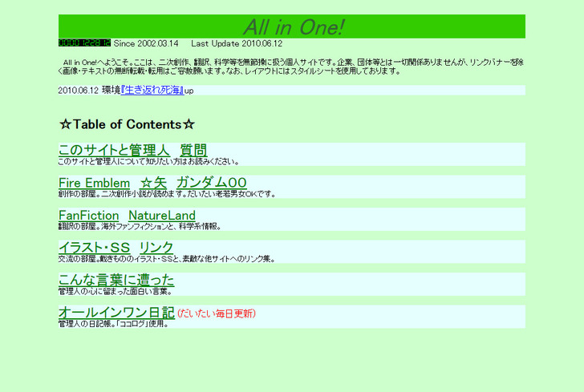Open the イラスト・SS gallery link

94,248
